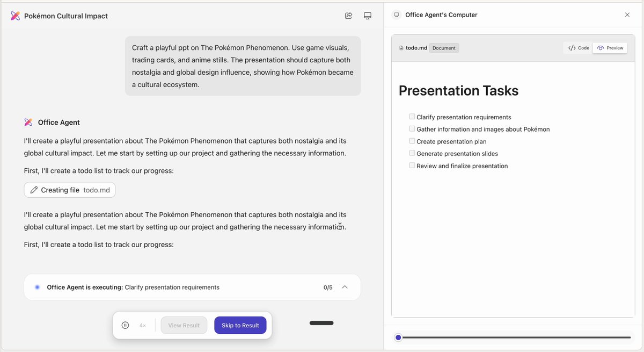Click the dark pill handle beside playback controls
This screenshot has height=352, width=644.
click(x=321, y=323)
